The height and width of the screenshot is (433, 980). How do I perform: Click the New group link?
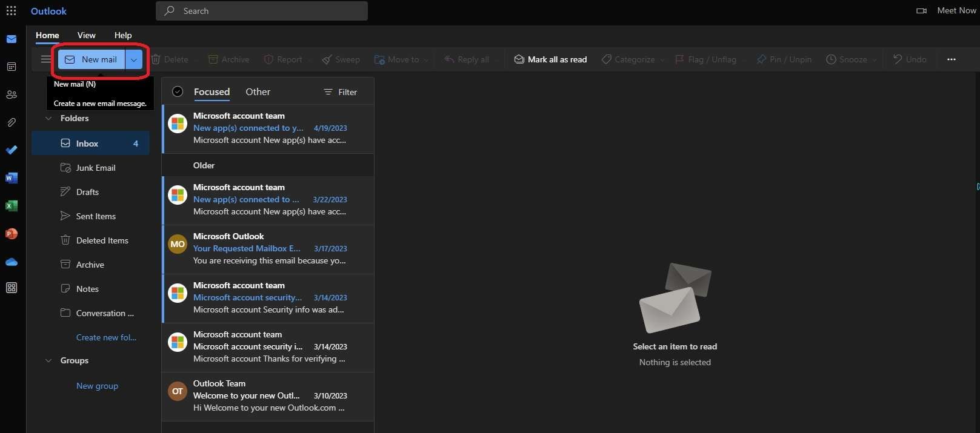click(x=97, y=386)
